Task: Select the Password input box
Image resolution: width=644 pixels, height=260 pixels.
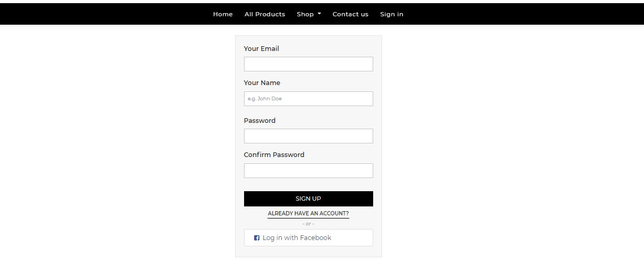Action: (x=308, y=136)
